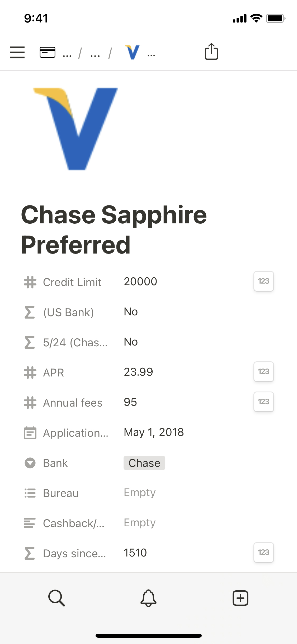Tap the 123 badge beside APR

(x=263, y=371)
